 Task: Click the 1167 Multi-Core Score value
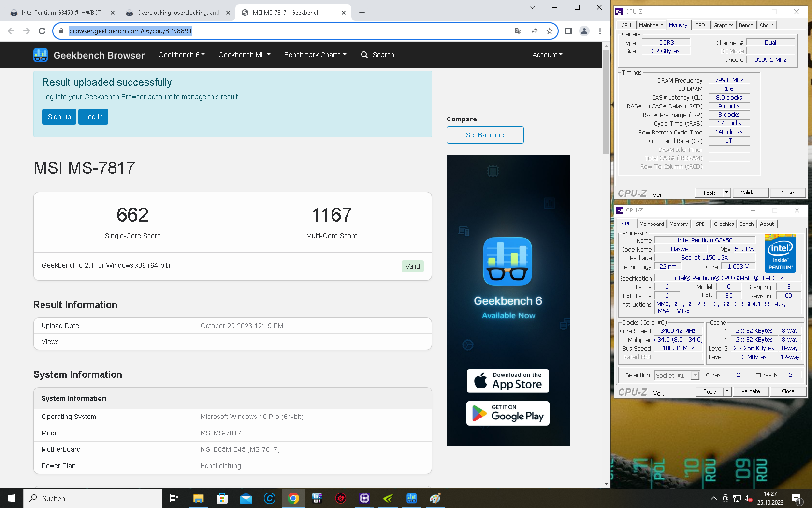coord(332,215)
